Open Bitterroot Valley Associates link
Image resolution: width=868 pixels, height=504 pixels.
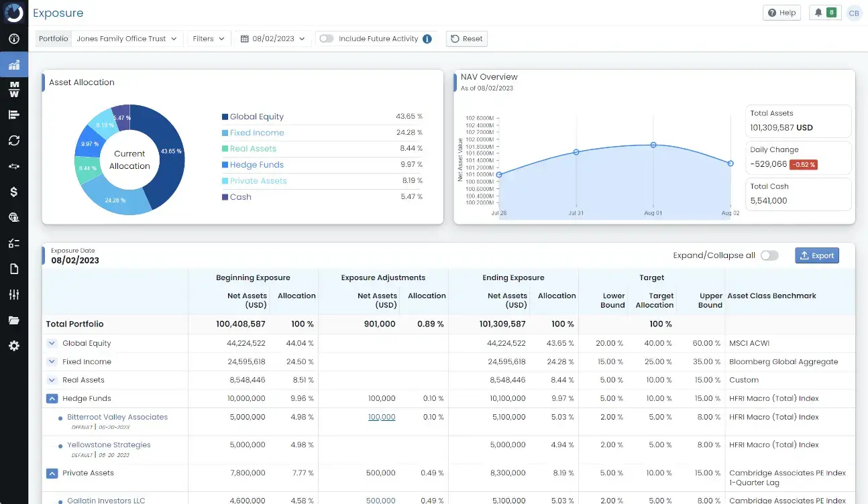pos(117,417)
